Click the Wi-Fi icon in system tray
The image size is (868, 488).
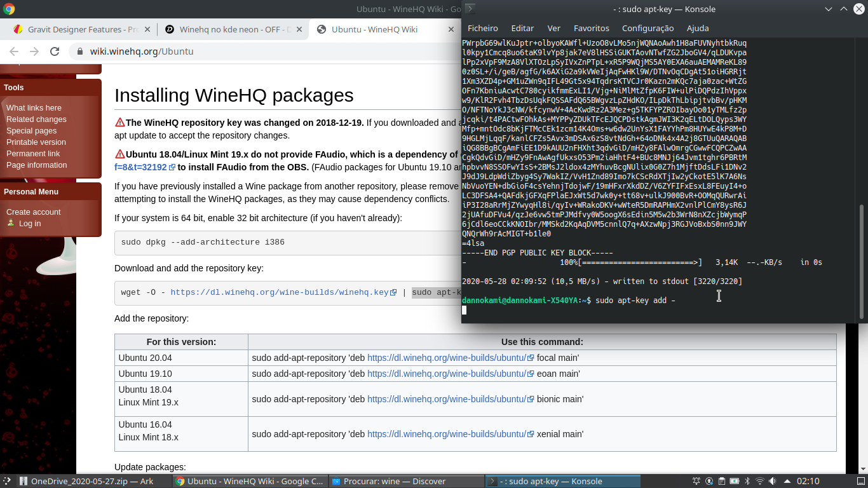point(760,481)
